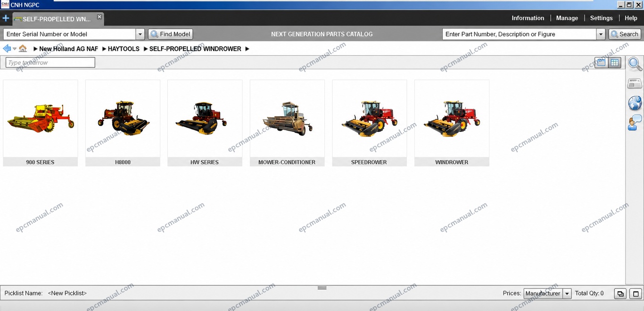This screenshot has height=311, width=644.
Task: Expand the Part Number search dropdown
Action: (x=601, y=34)
